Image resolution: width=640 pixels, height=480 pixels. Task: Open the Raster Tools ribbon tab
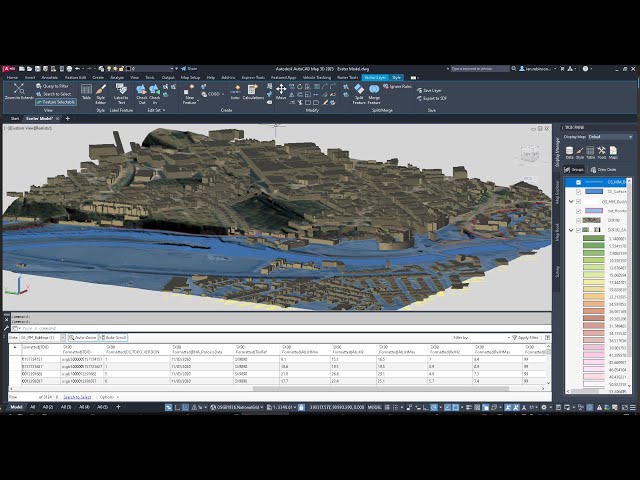pos(347,77)
